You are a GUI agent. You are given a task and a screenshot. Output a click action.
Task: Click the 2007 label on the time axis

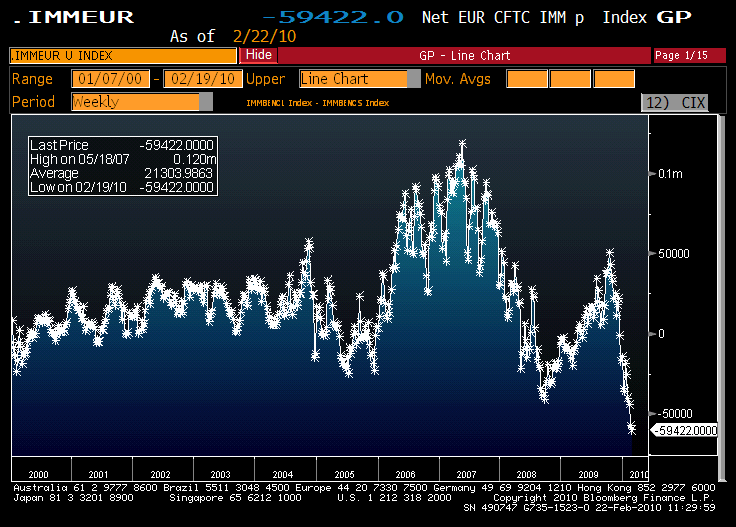466,474
